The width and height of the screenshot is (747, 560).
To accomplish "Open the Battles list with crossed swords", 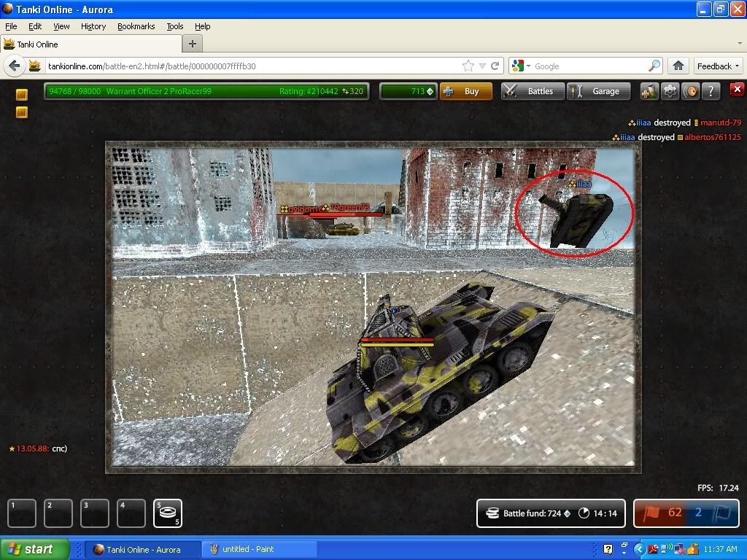I will (x=532, y=91).
